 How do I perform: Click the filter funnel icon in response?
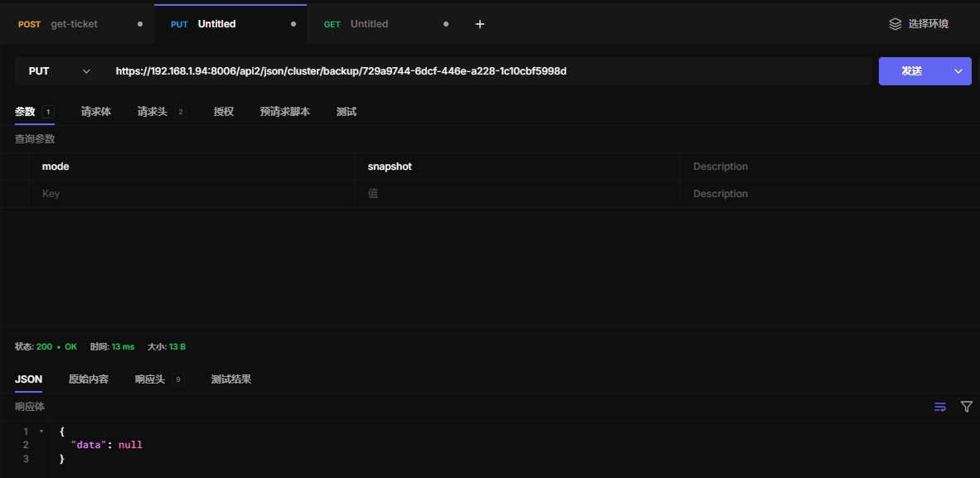966,407
